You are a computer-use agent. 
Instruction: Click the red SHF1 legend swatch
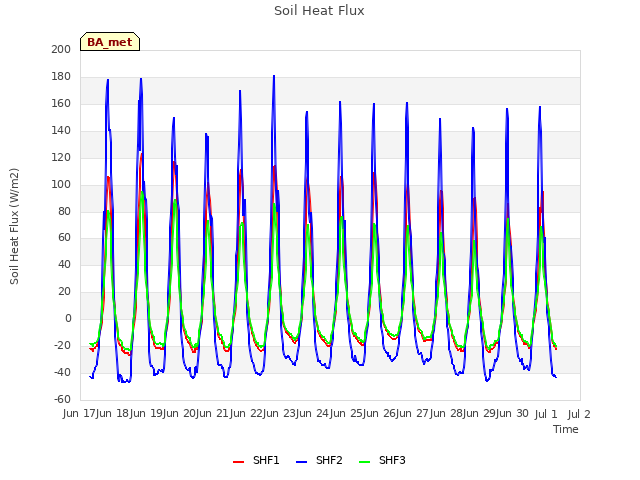tap(238, 462)
